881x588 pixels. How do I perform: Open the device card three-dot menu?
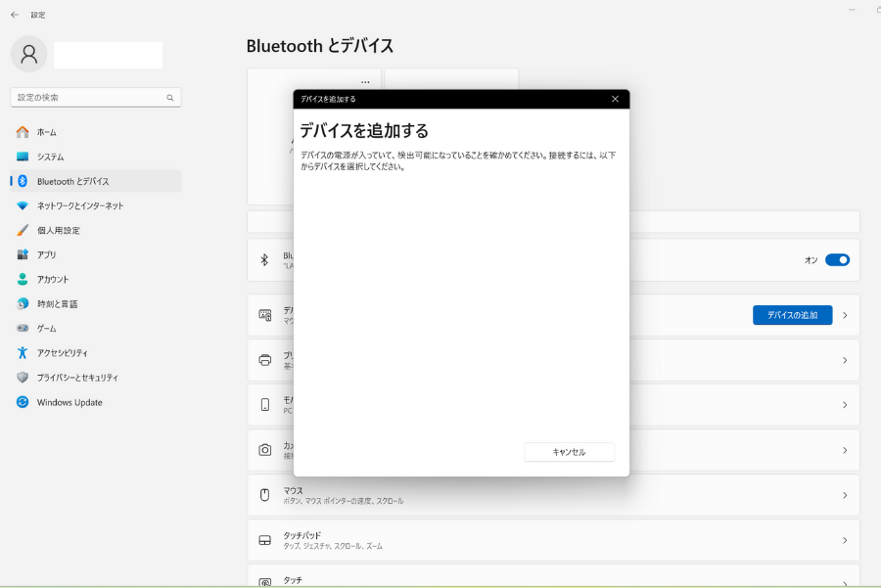pos(365,82)
